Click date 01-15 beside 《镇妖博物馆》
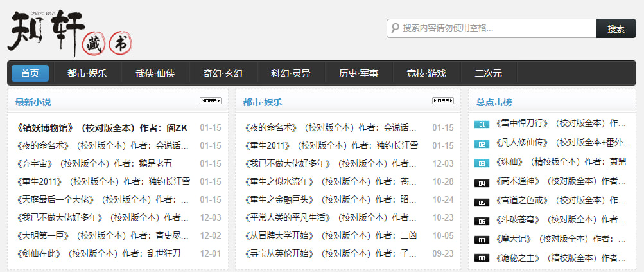The image size is (644, 272). (x=211, y=128)
